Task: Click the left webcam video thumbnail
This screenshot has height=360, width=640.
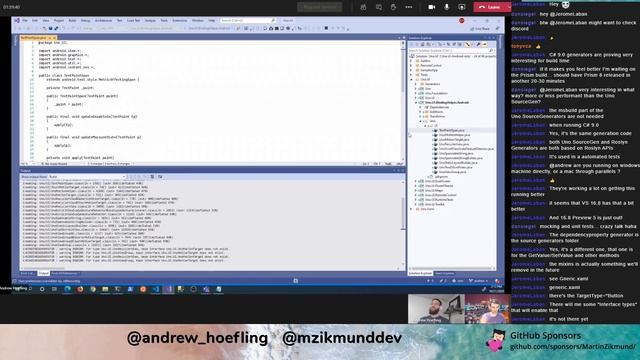Action: click(436, 309)
